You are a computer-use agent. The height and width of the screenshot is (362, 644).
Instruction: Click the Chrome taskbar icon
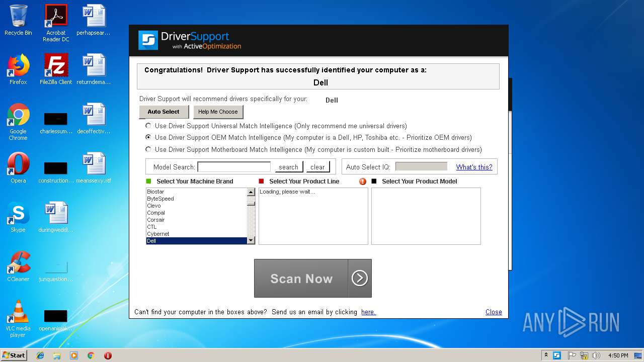click(x=91, y=355)
